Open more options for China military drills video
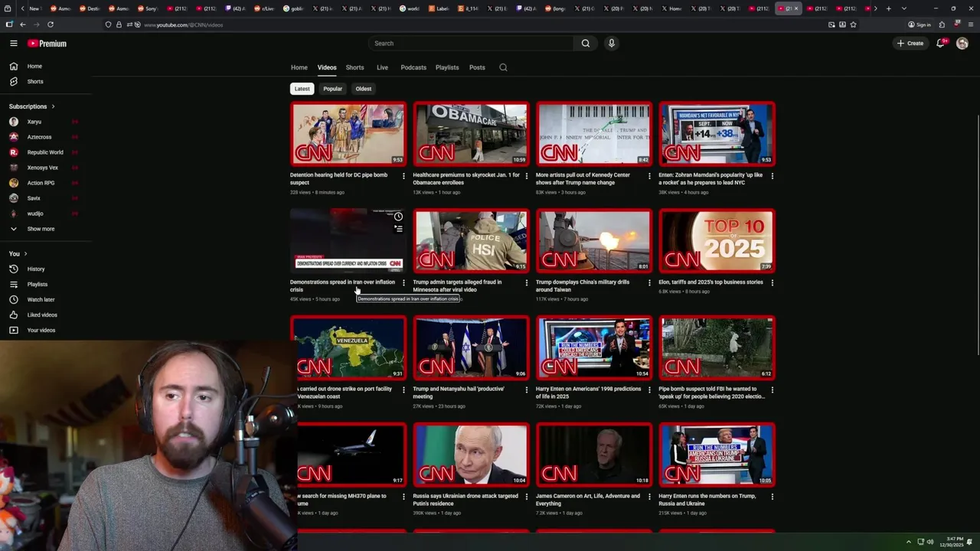This screenshot has width=980, height=551. 649,283
